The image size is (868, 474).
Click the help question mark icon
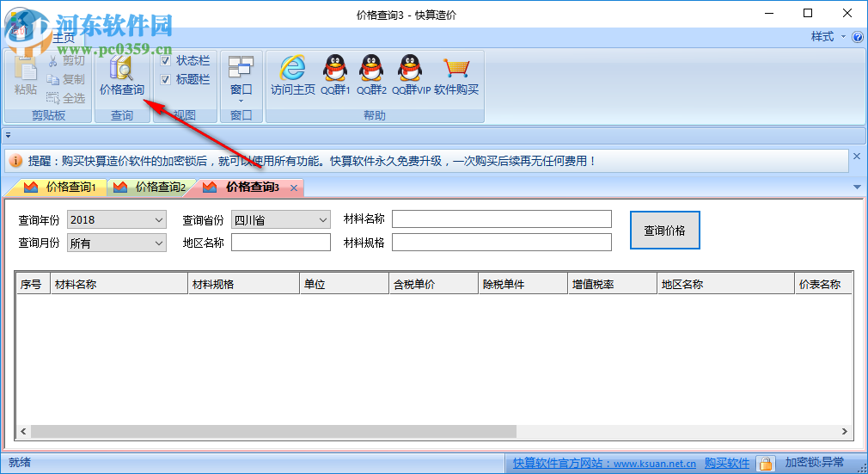[x=858, y=37]
